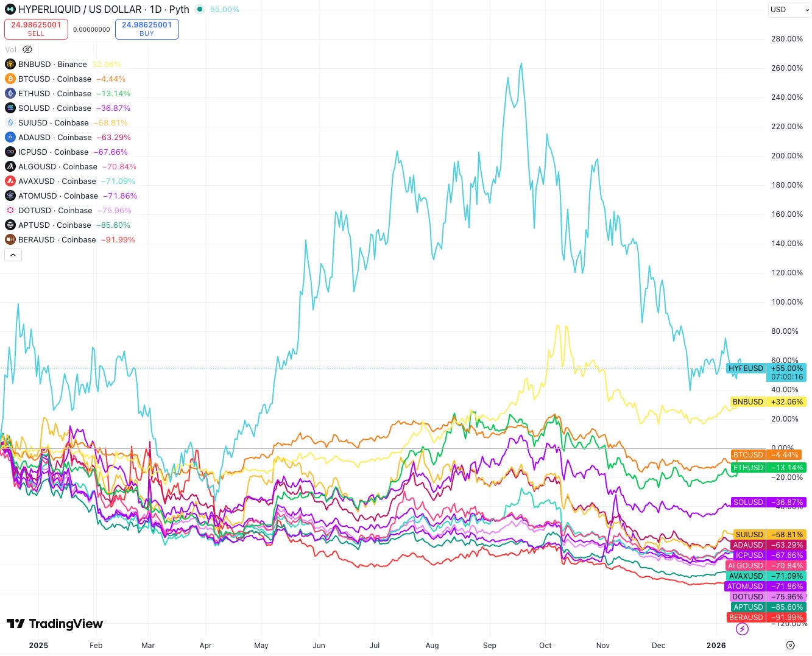
Task: Click the Berachain icon beside BERAUSD
Action: coord(10,239)
